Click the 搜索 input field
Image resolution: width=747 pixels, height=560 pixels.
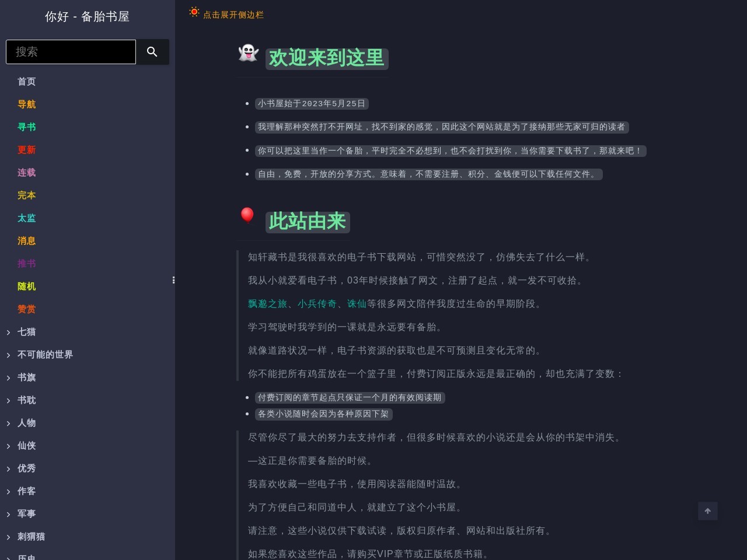pyautogui.click(x=71, y=52)
